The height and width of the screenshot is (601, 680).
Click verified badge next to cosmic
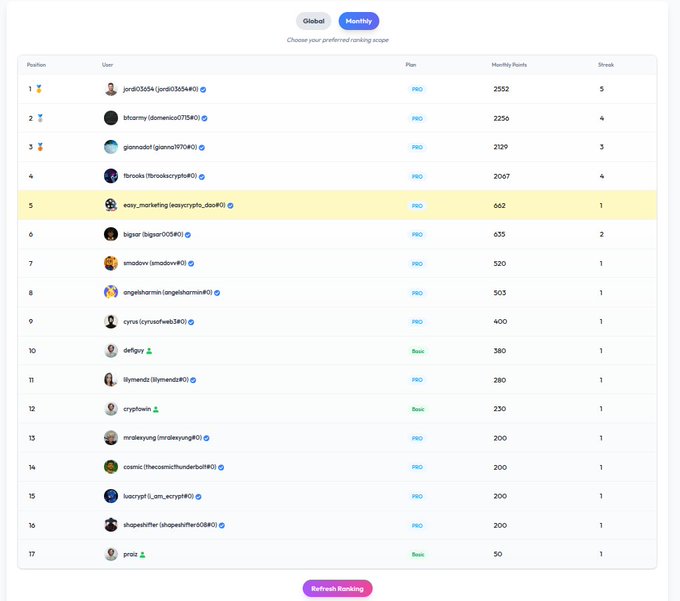tap(221, 467)
